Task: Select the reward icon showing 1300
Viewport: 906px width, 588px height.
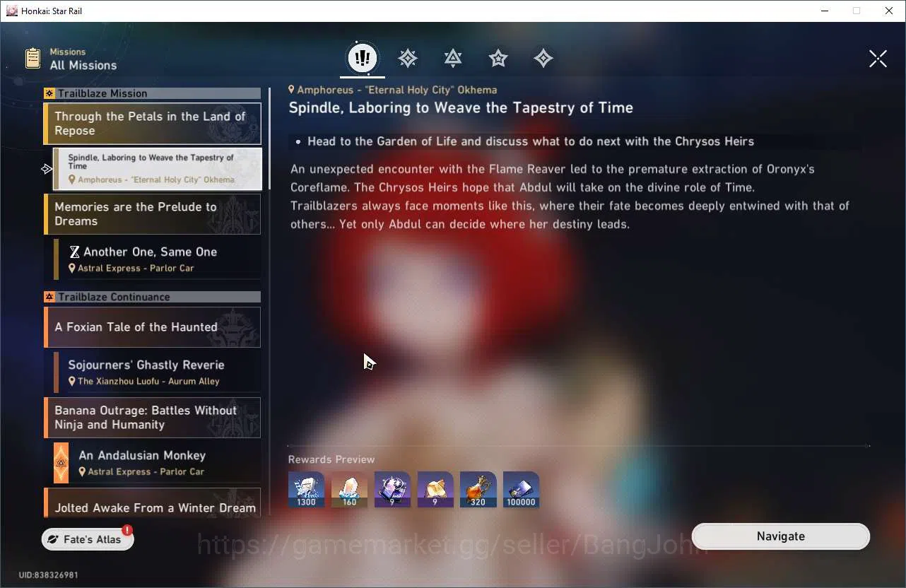Action: (x=307, y=490)
